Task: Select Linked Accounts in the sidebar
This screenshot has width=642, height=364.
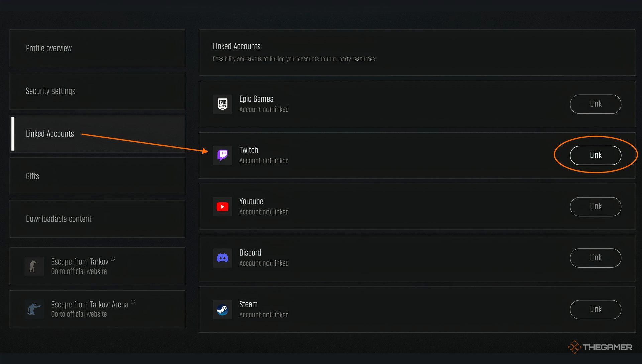Action: tap(97, 134)
